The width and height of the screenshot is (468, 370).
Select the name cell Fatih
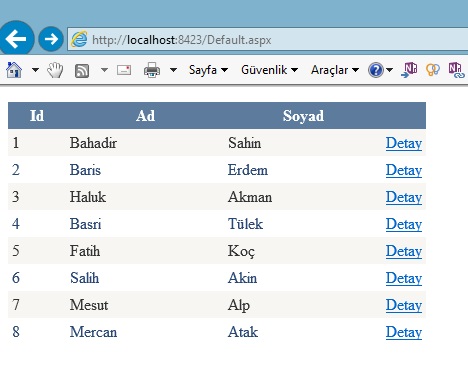click(85, 251)
